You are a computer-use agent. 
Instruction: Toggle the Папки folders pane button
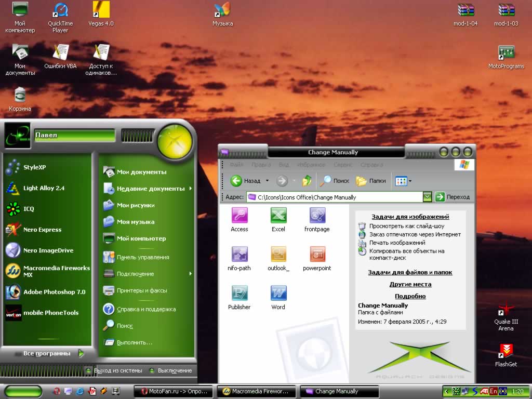(x=371, y=181)
